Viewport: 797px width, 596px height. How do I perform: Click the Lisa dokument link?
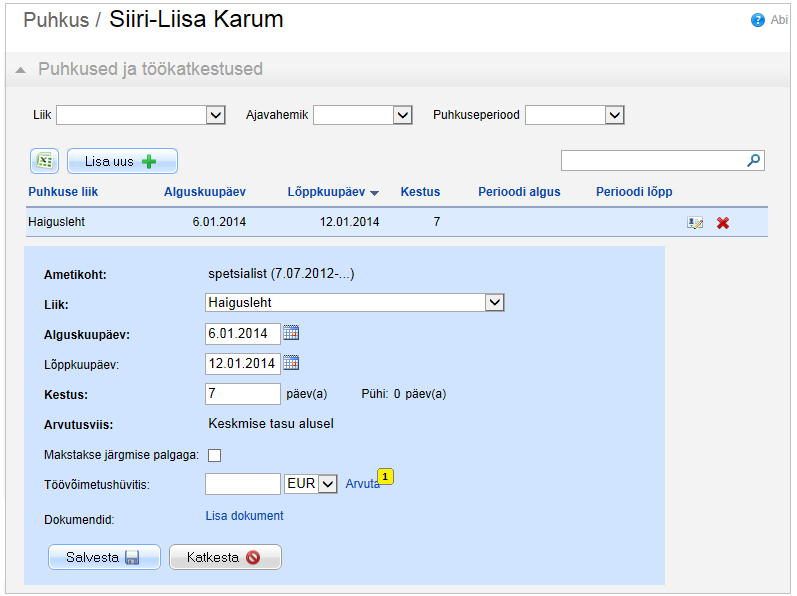244,516
